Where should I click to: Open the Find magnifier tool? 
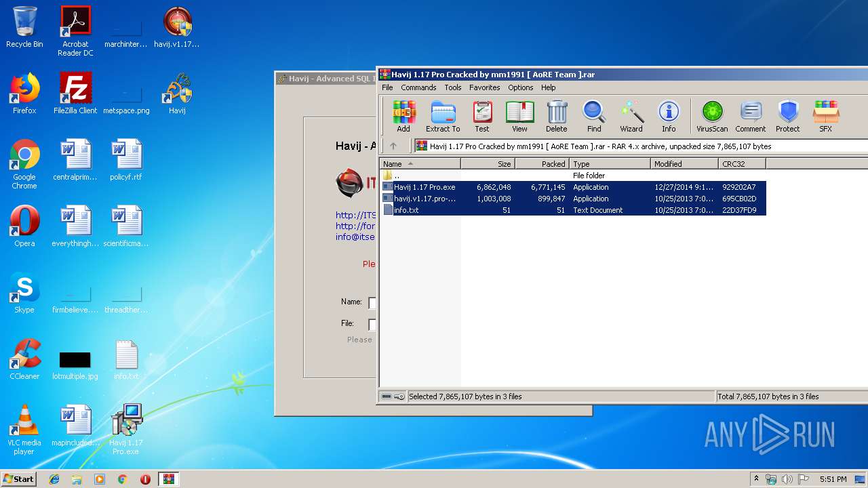coord(594,116)
